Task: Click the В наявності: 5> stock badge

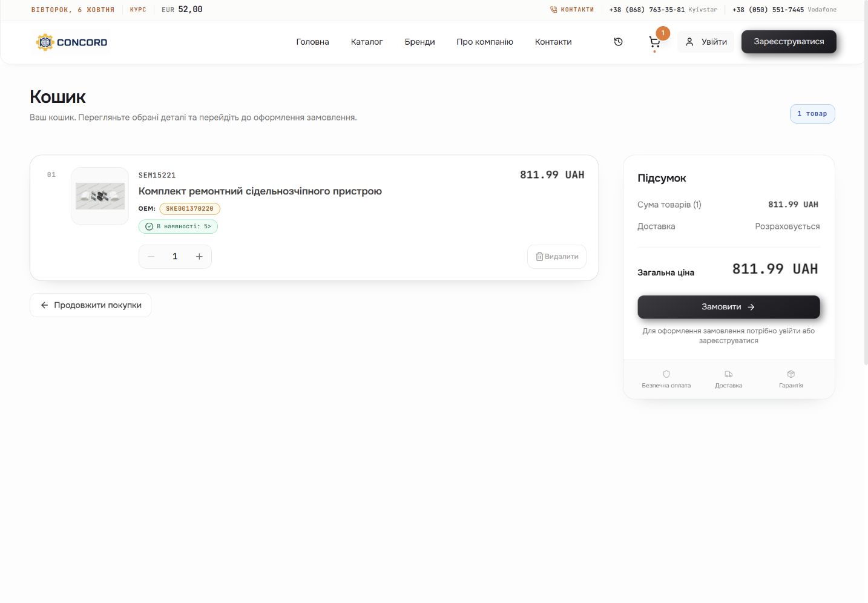Action: [178, 226]
